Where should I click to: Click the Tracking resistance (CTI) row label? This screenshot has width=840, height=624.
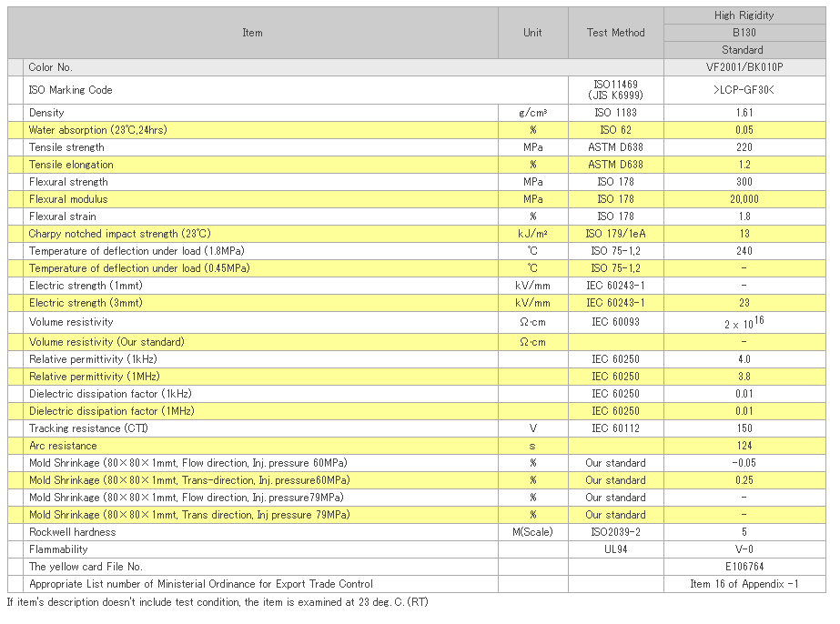(87, 428)
